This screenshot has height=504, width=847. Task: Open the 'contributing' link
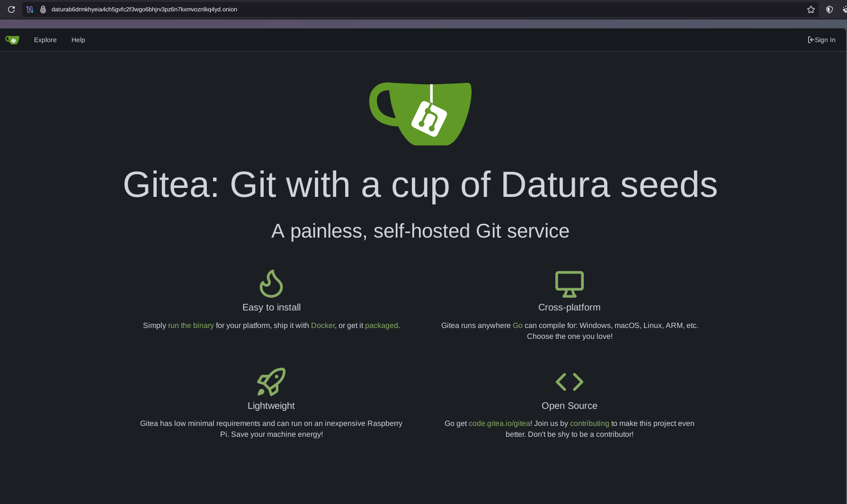coord(589,424)
